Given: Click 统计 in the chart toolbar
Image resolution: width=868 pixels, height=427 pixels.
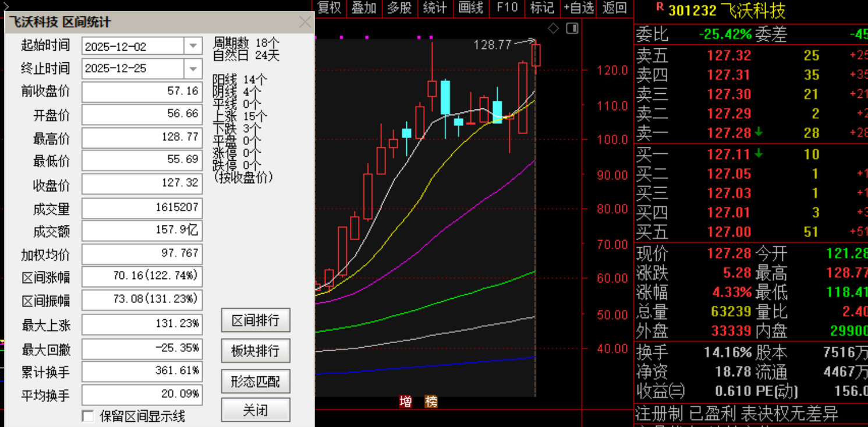Looking at the screenshot, I should [435, 8].
